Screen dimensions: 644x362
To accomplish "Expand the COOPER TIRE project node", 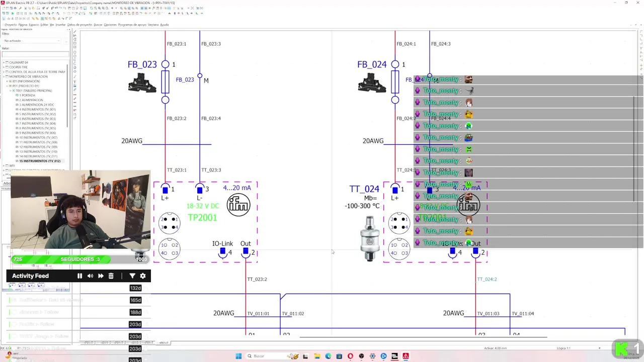I will 4,67.
